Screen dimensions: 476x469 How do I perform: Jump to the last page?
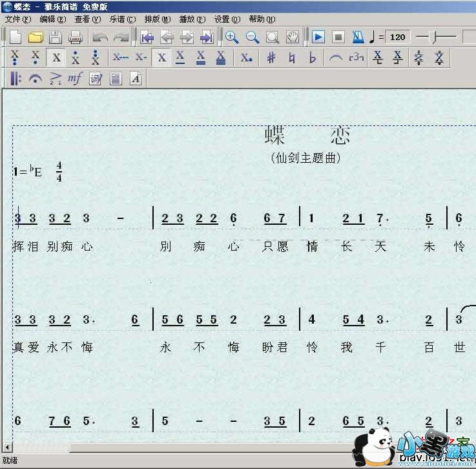(x=207, y=37)
